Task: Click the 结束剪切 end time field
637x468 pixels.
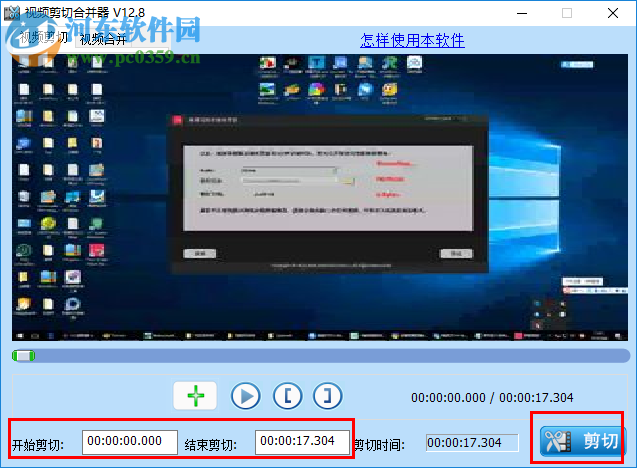Action: pos(302,442)
